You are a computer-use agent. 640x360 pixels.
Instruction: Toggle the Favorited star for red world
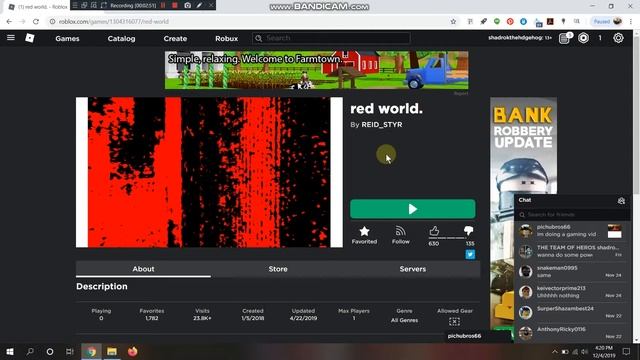[364, 235]
